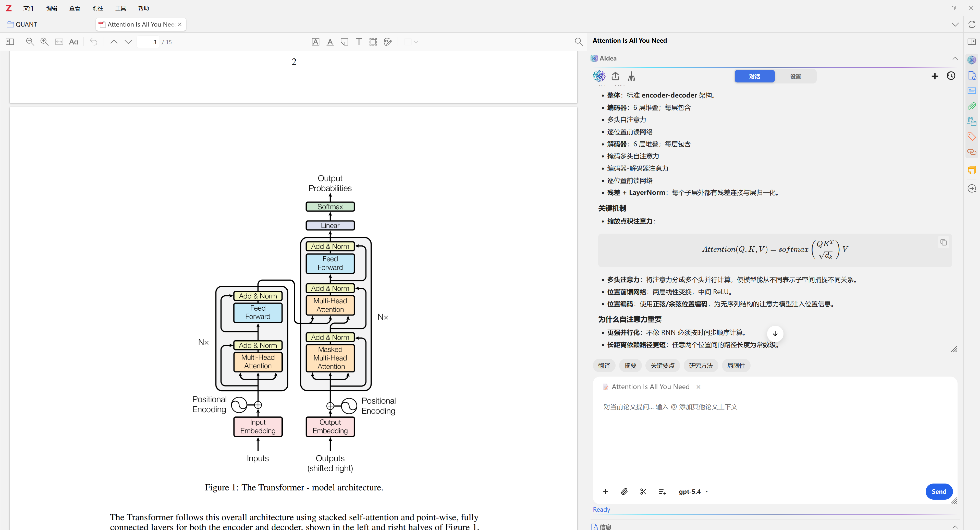Image resolution: width=980 pixels, height=530 pixels.
Task: Open the Aa reader appearance options
Action: (73, 42)
